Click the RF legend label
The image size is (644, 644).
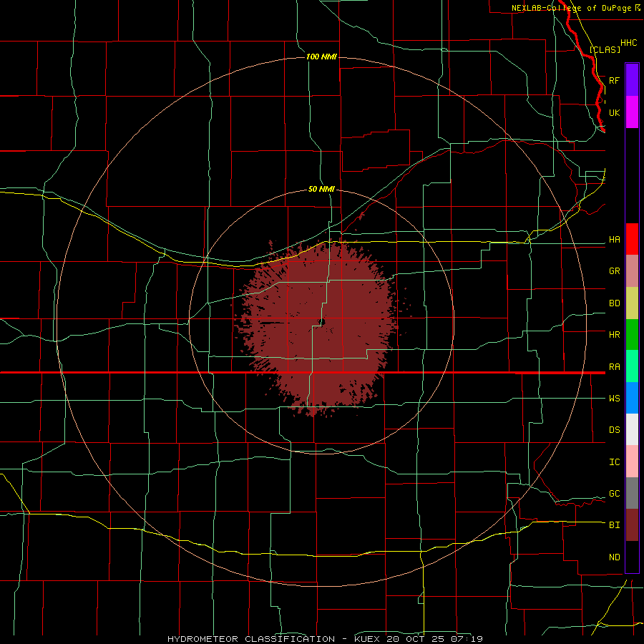614,80
